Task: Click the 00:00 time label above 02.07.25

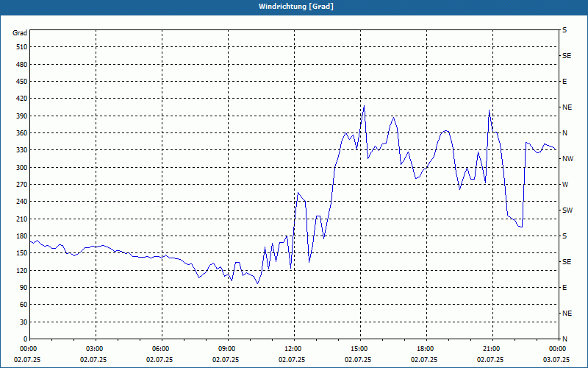Action: click(27, 349)
